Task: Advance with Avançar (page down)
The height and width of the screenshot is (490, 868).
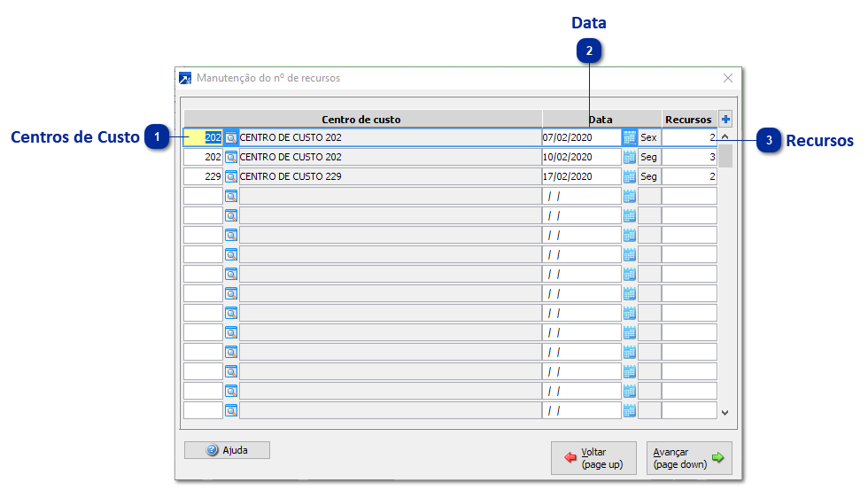Action: (x=689, y=458)
